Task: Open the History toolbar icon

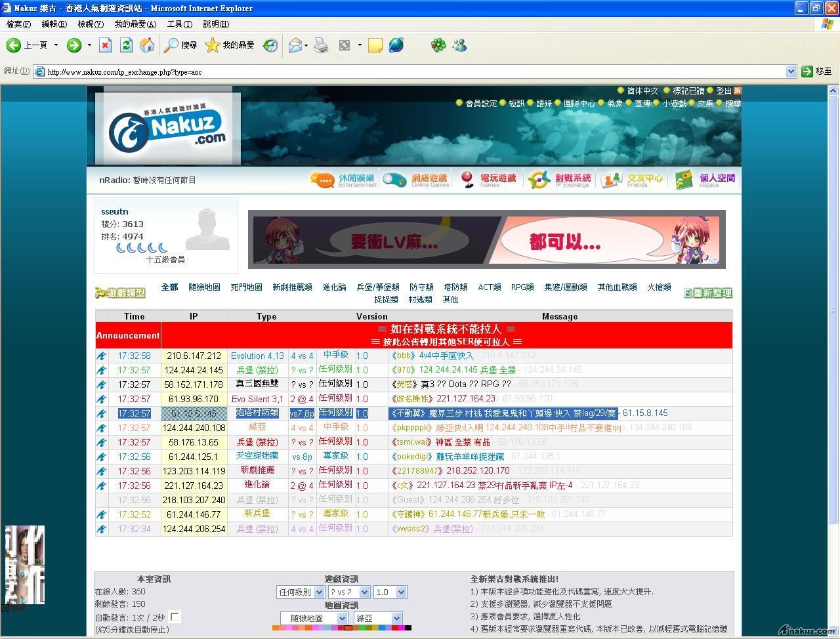Action: (x=270, y=45)
